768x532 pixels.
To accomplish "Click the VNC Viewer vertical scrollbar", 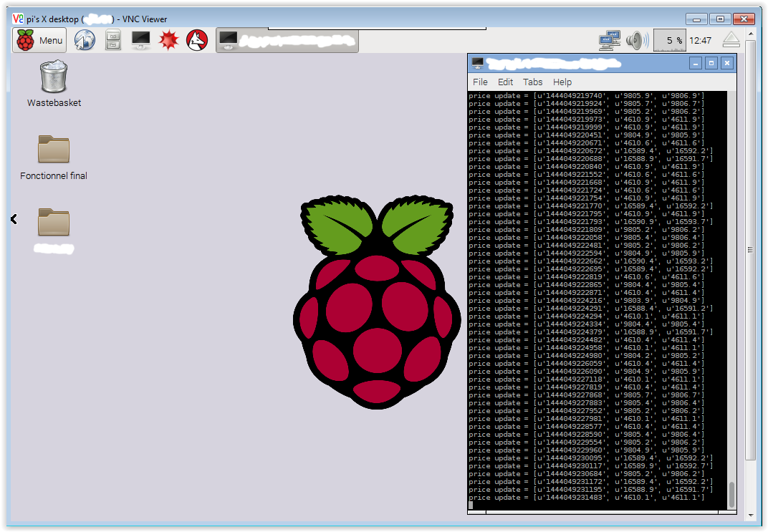I will [750, 250].
